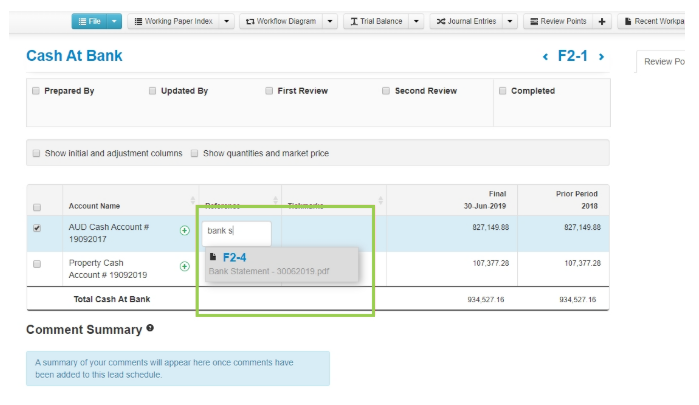Click into the reference input containing 'bank s'

(x=237, y=231)
